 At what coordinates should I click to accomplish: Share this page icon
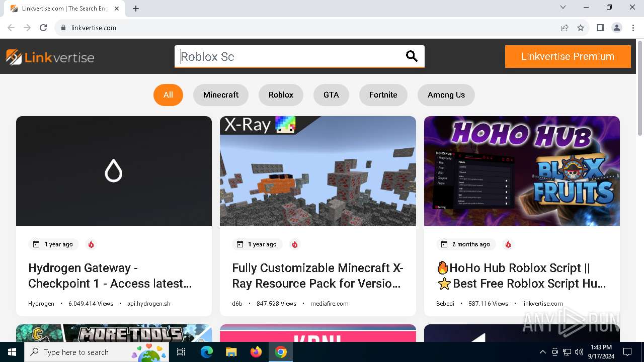tap(565, 28)
